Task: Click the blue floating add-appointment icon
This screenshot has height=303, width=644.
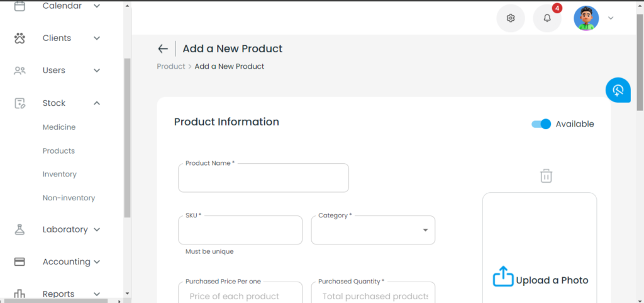Action: pos(618,90)
